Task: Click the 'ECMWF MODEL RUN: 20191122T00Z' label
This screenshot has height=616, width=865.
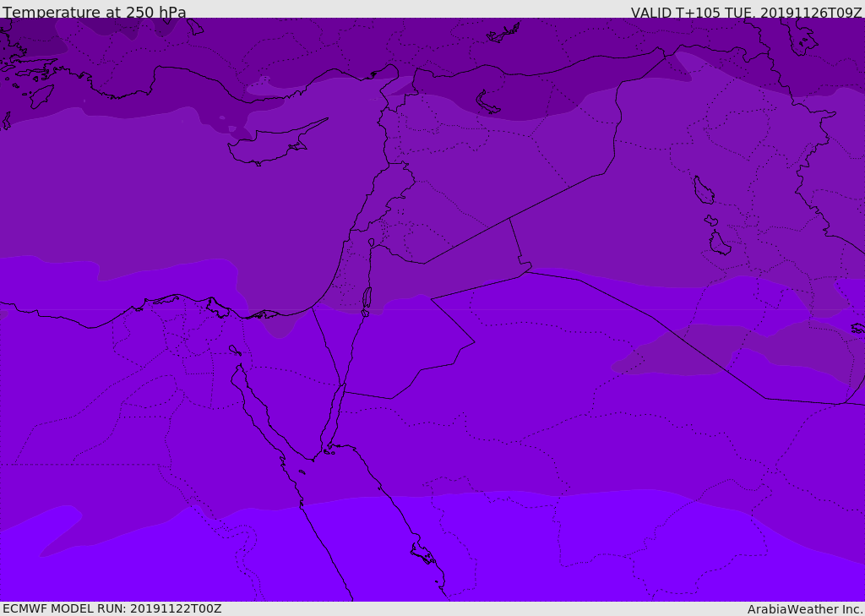Action: pos(112,608)
